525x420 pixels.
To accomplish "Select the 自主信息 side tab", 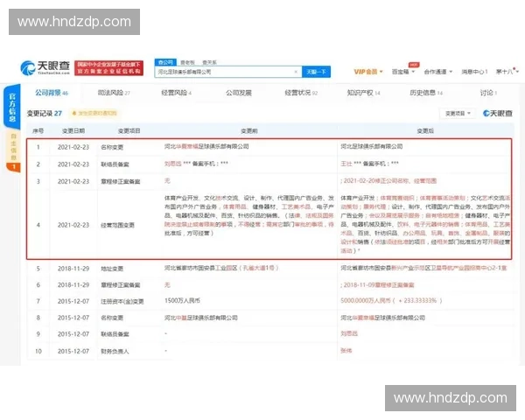I will point(13,147).
